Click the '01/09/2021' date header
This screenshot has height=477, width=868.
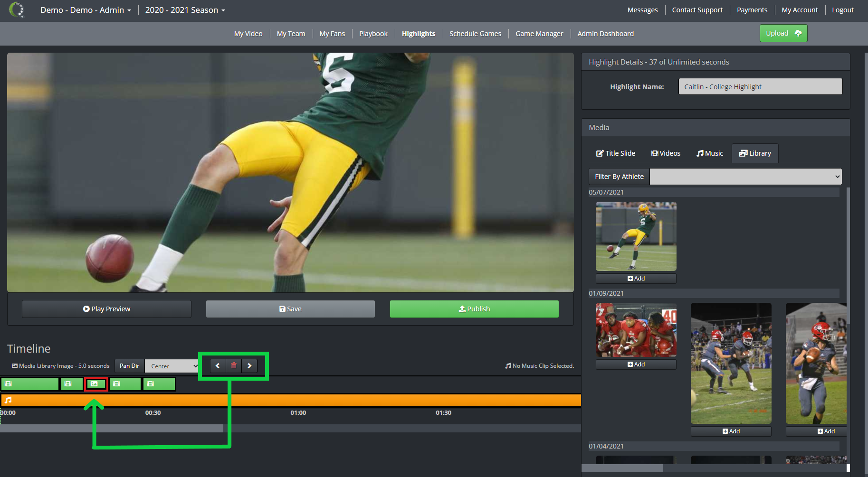point(606,293)
